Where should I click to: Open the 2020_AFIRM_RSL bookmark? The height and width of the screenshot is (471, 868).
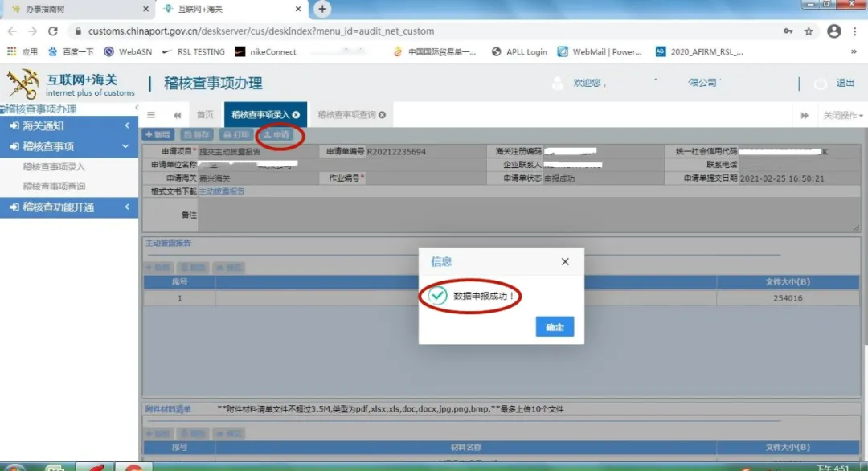pyautogui.click(x=699, y=51)
